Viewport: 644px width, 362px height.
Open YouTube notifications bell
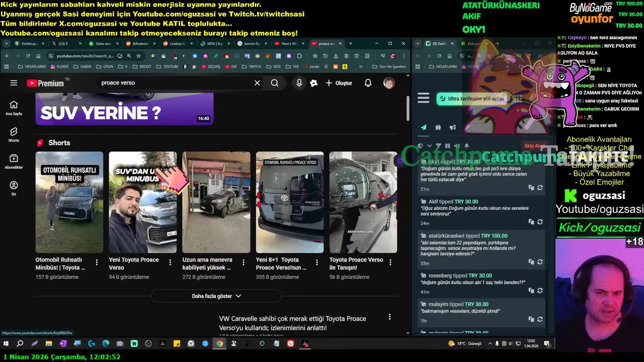pyautogui.click(x=368, y=83)
